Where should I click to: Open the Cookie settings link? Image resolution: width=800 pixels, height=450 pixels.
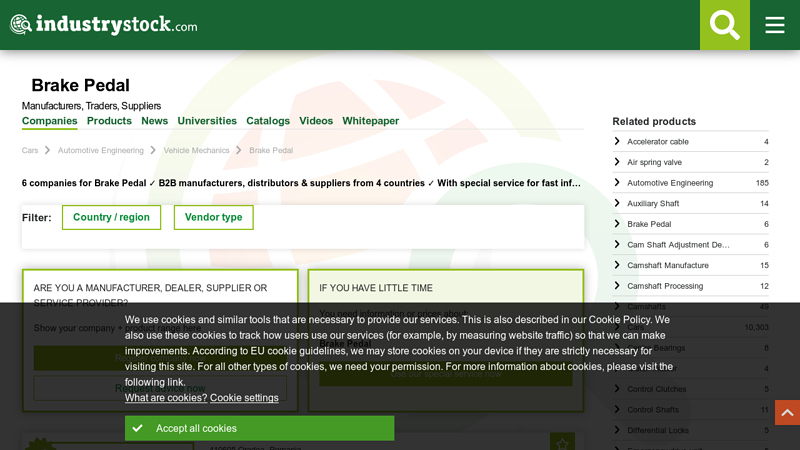pos(244,398)
